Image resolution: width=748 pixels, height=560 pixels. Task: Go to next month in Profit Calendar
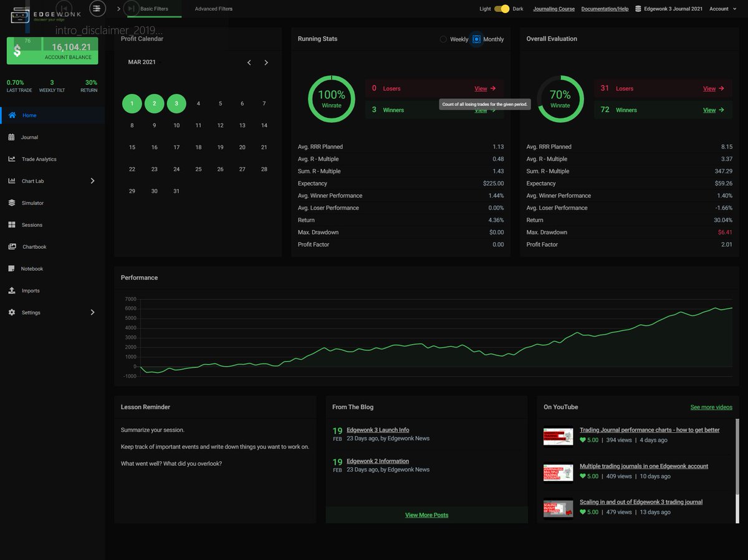[x=266, y=62]
